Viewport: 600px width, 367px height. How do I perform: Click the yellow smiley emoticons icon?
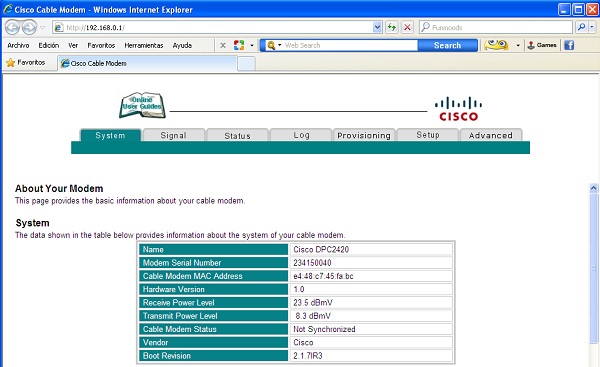pyautogui.click(x=496, y=45)
